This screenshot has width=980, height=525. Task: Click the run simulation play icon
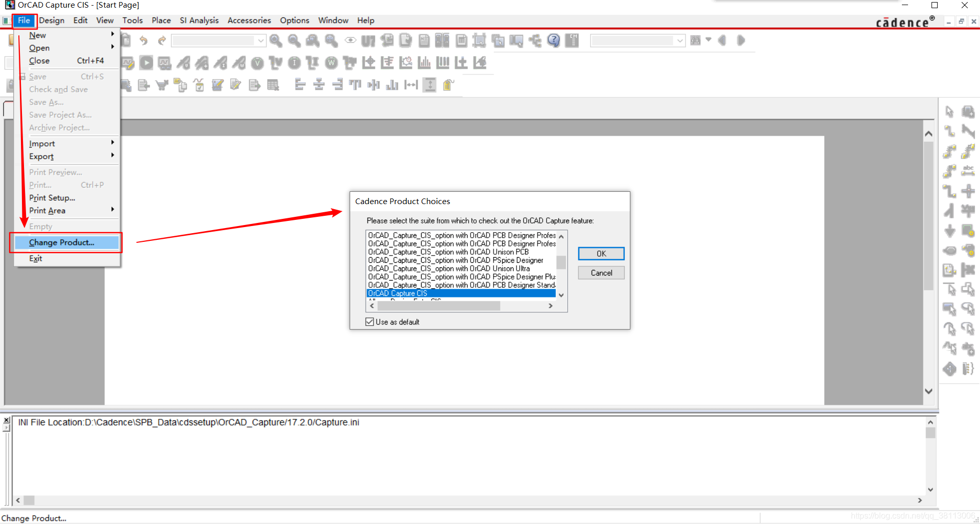(x=146, y=63)
